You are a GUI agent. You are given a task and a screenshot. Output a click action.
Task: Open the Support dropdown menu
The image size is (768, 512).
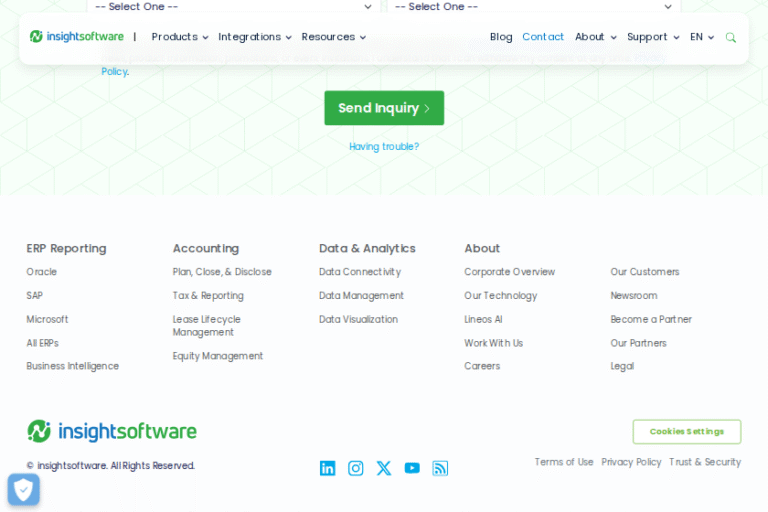pos(653,37)
